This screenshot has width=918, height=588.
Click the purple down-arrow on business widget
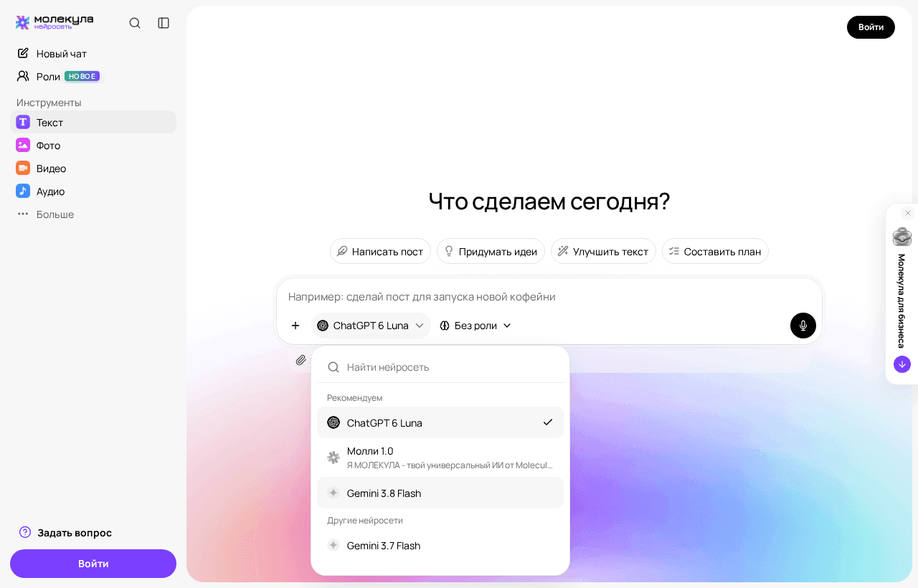902,364
